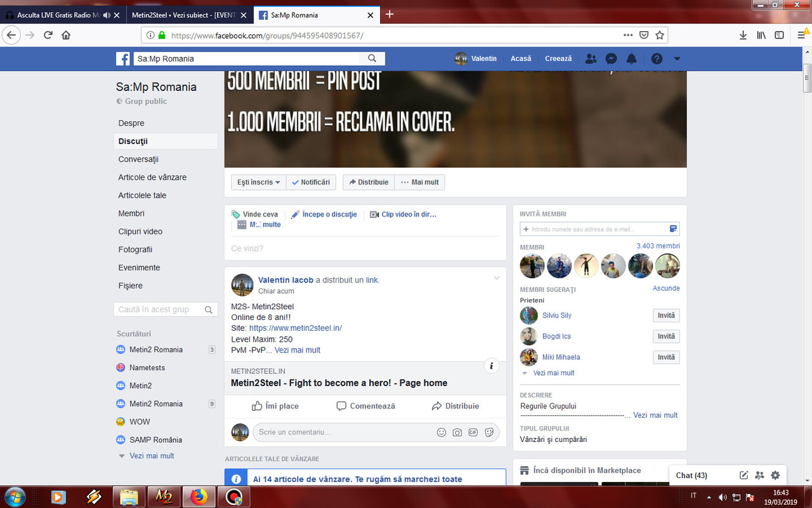Invite Bogdi Ics to group
This screenshot has height=508, width=812.
coord(666,337)
